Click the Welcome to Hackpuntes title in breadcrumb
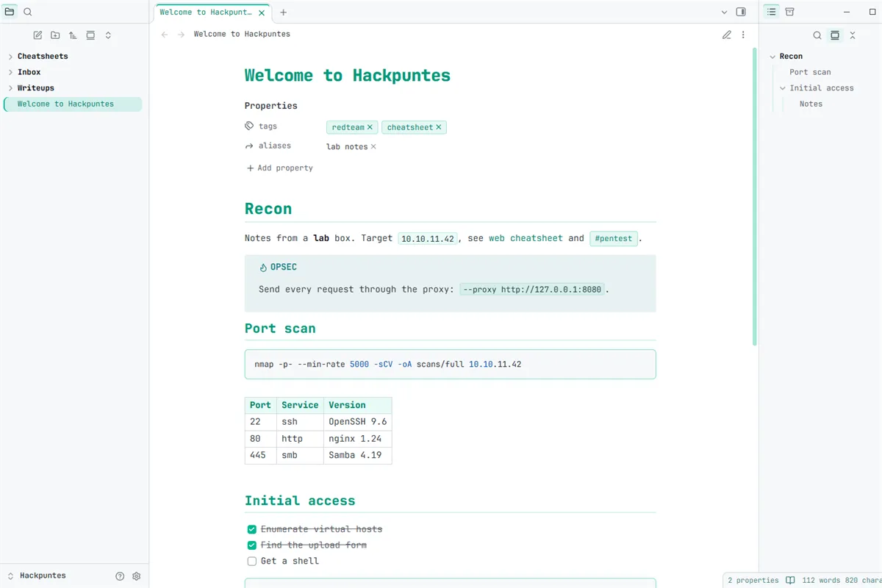 pyautogui.click(x=242, y=35)
